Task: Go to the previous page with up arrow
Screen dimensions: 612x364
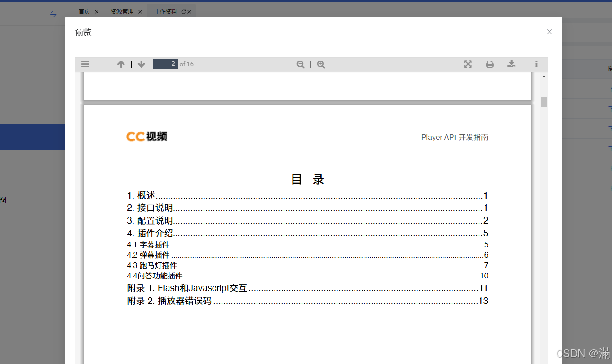Action: (121, 64)
